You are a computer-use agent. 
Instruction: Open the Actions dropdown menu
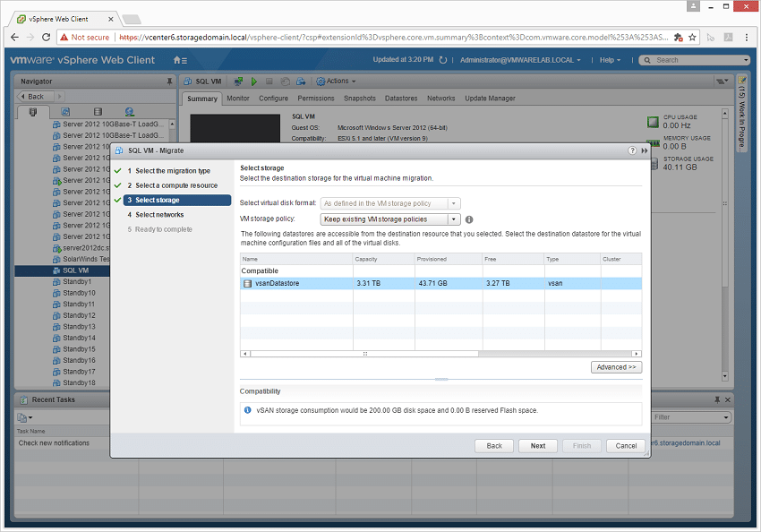point(336,82)
